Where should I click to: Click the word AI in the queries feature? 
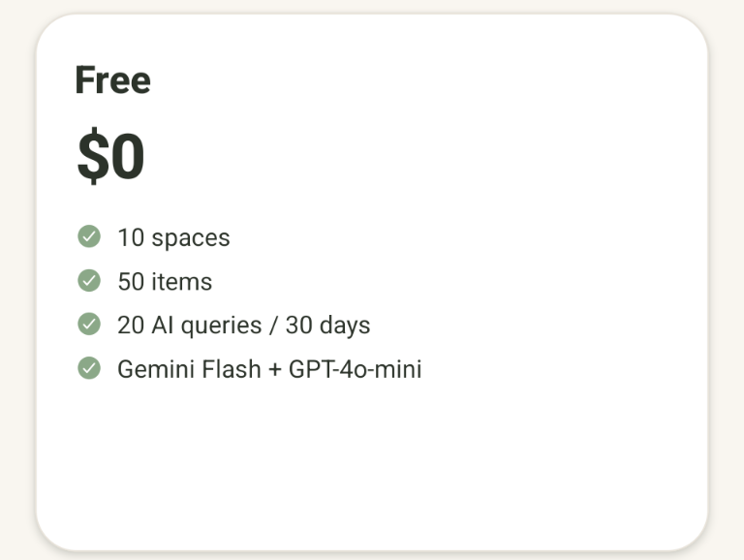click(162, 326)
